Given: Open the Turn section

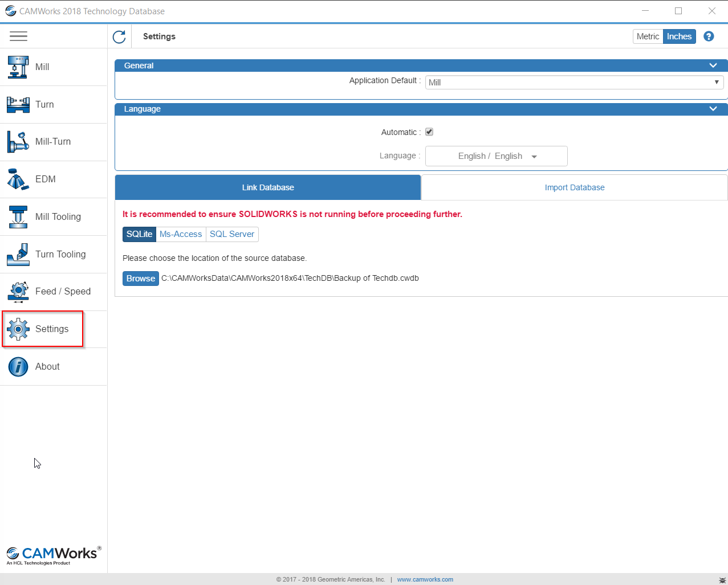Looking at the screenshot, I should 54,104.
